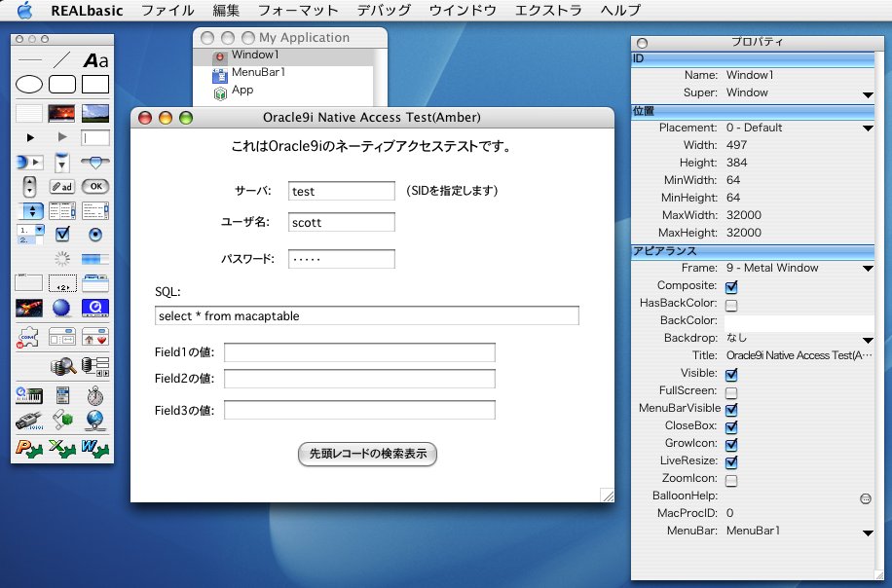This screenshot has width=892, height=588.
Task: Choose the RoundRectangle shape control
Action: (62, 84)
